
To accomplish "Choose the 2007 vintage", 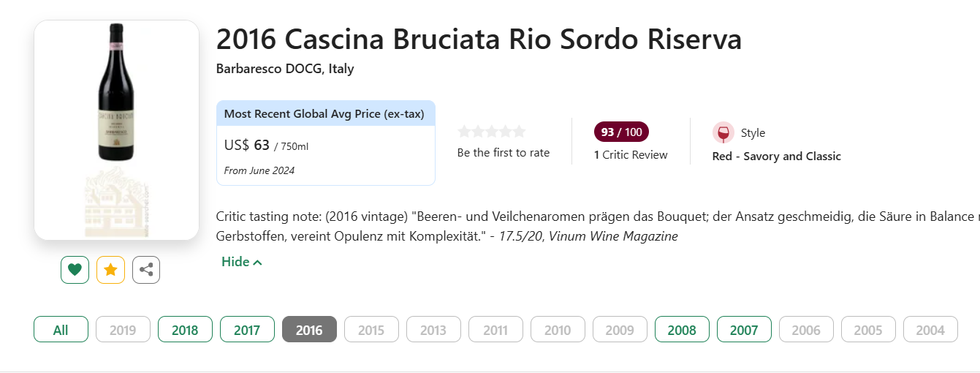I will coord(744,330).
